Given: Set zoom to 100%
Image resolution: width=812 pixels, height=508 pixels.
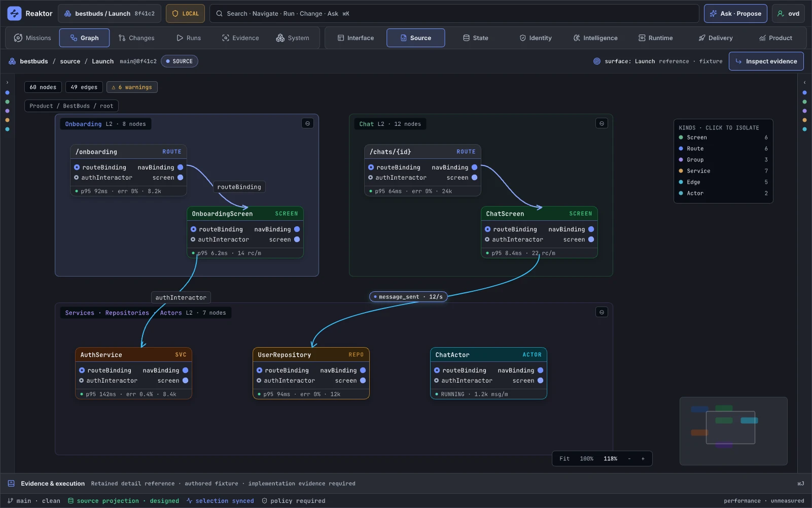Looking at the screenshot, I should (586, 459).
